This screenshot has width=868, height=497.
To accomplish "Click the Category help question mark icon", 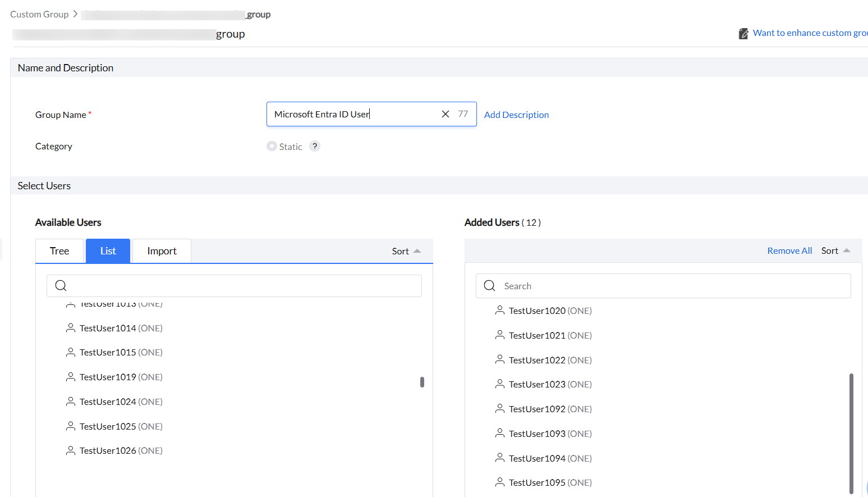I will click(315, 146).
